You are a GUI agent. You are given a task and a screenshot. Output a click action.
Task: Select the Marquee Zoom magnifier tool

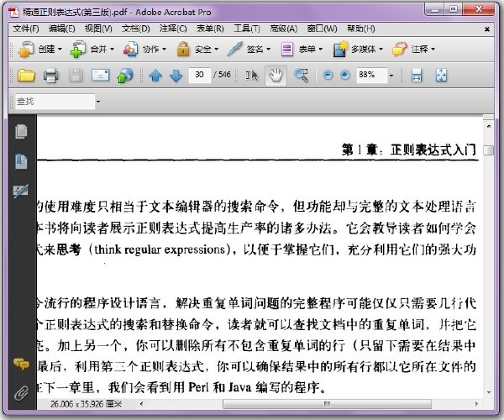point(302,76)
